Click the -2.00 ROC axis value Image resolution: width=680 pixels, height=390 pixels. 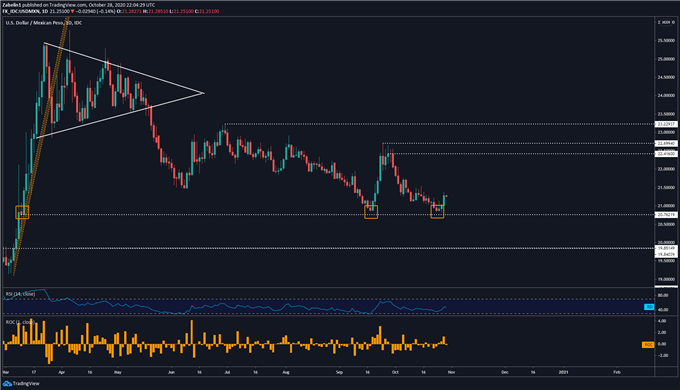click(x=663, y=355)
